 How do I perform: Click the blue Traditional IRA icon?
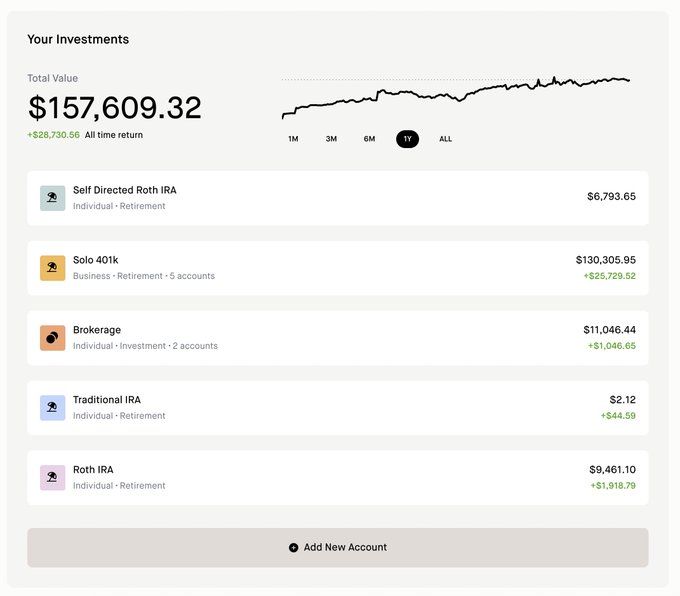click(52, 408)
